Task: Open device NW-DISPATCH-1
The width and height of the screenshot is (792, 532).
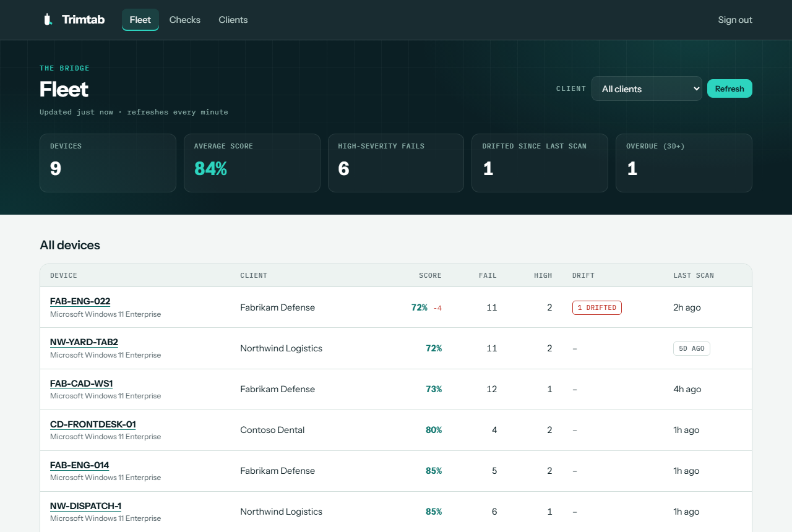Action: point(85,505)
